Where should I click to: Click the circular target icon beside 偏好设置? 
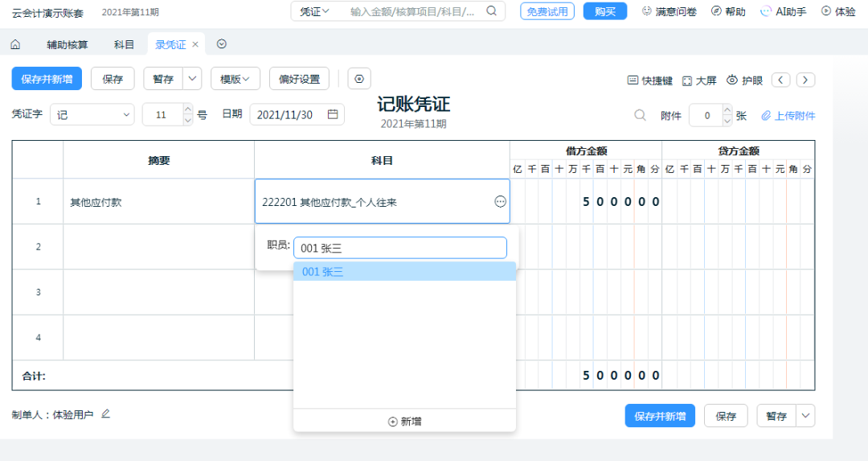click(359, 79)
